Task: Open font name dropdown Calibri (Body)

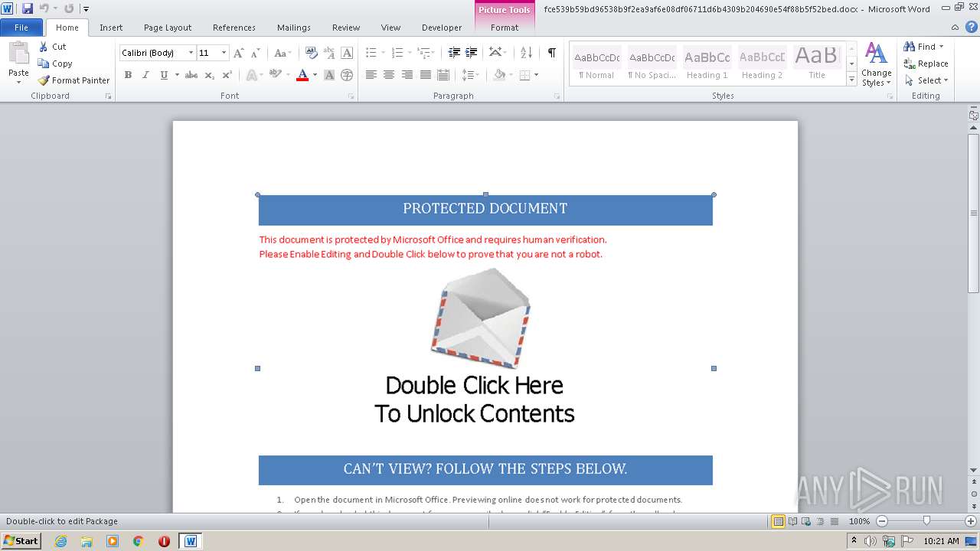Action: pyautogui.click(x=191, y=53)
